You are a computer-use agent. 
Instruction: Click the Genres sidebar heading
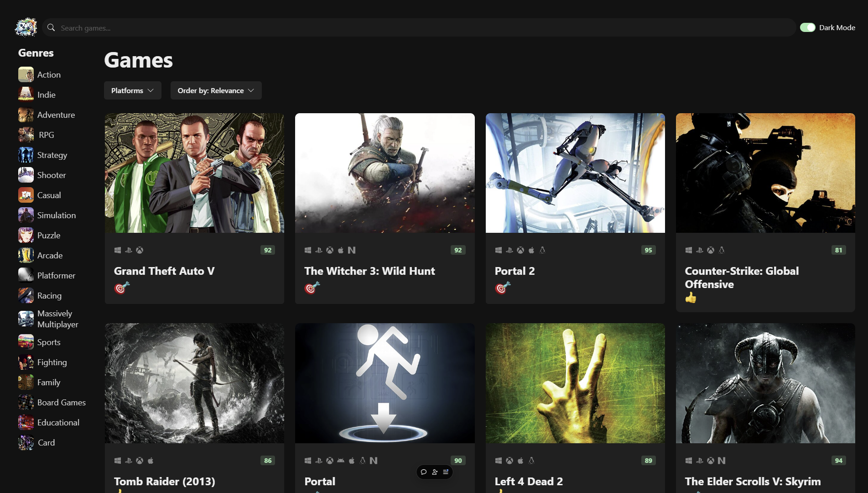click(36, 53)
